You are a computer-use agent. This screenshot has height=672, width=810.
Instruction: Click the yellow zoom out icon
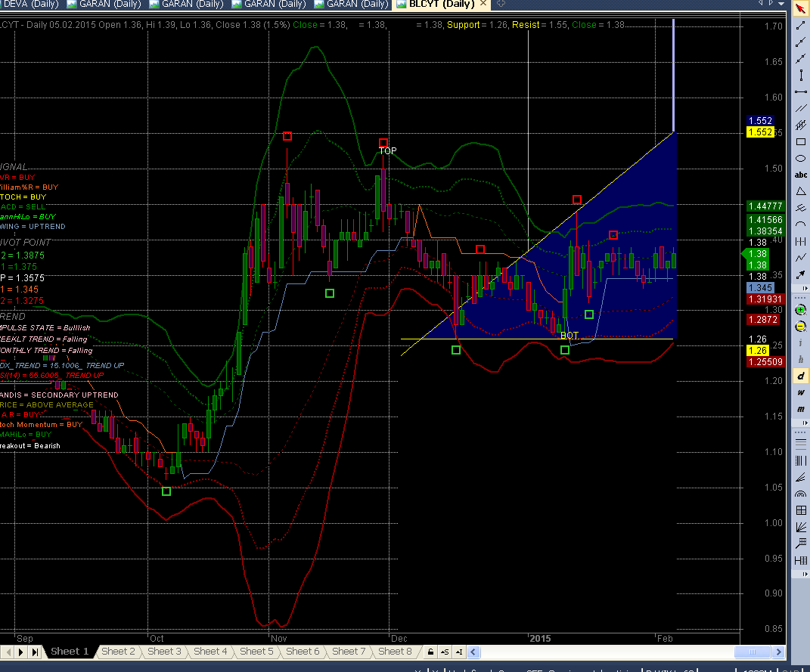[800, 327]
